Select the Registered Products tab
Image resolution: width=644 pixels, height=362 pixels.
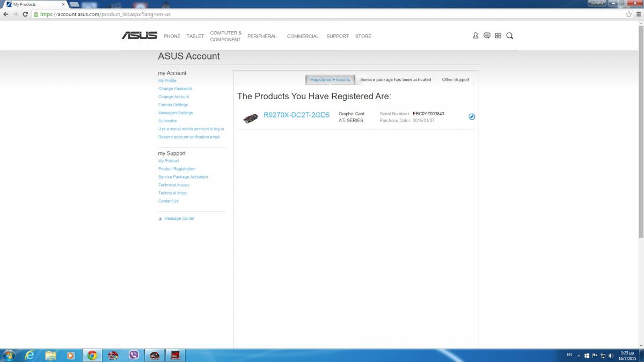(330, 79)
